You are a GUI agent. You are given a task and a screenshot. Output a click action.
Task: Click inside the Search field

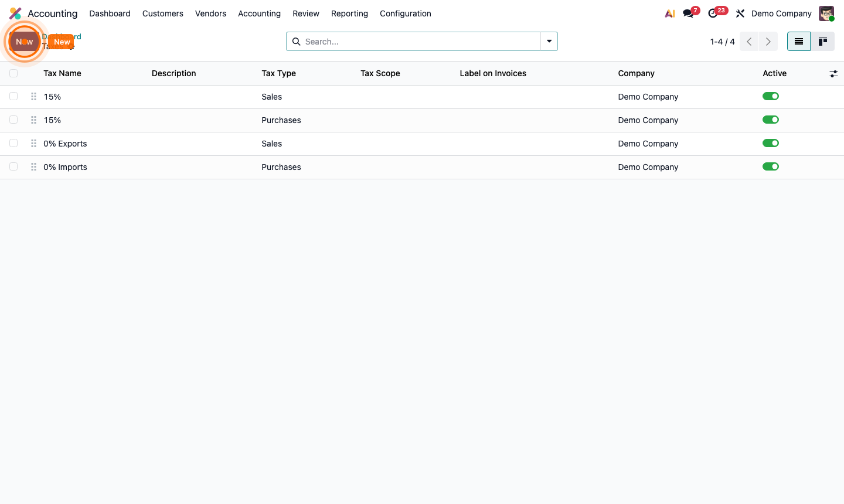(x=410, y=41)
